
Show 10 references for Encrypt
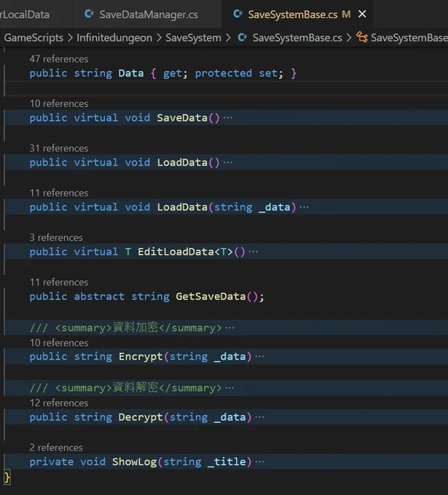59,343
